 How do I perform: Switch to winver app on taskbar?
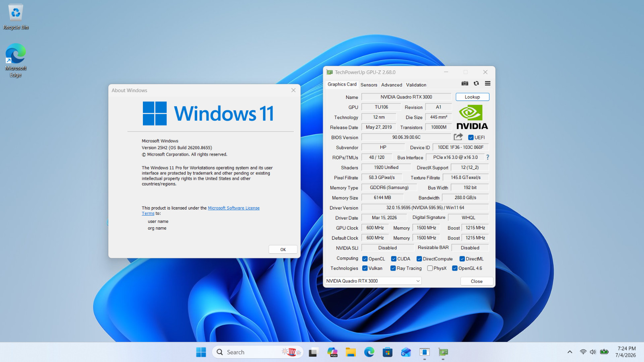point(425,352)
